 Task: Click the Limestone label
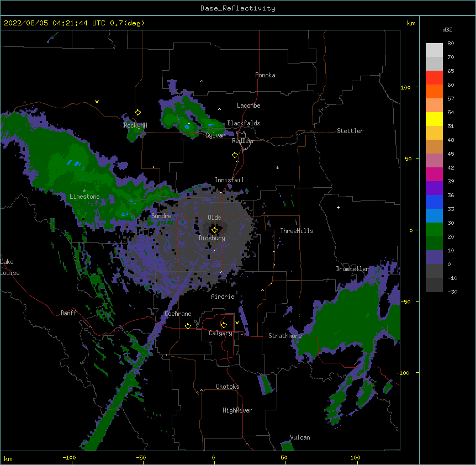(x=84, y=197)
